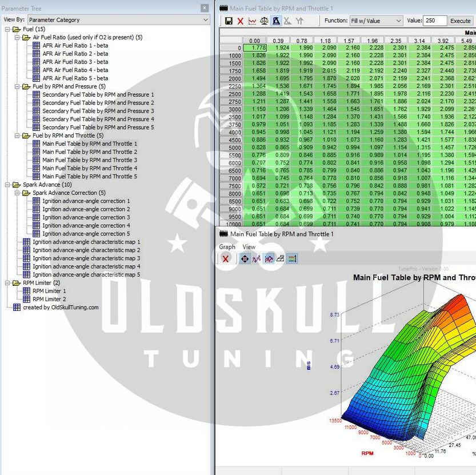Open the Graph menu
The height and width of the screenshot is (475, 476).
click(226, 246)
